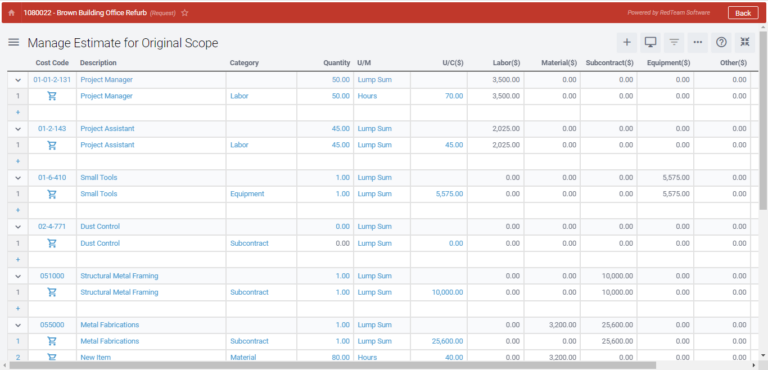Image resolution: width=768 pixels, height=370 pixels.
Task: Open cost code 01-2-143 link
Action: point(52,128)
